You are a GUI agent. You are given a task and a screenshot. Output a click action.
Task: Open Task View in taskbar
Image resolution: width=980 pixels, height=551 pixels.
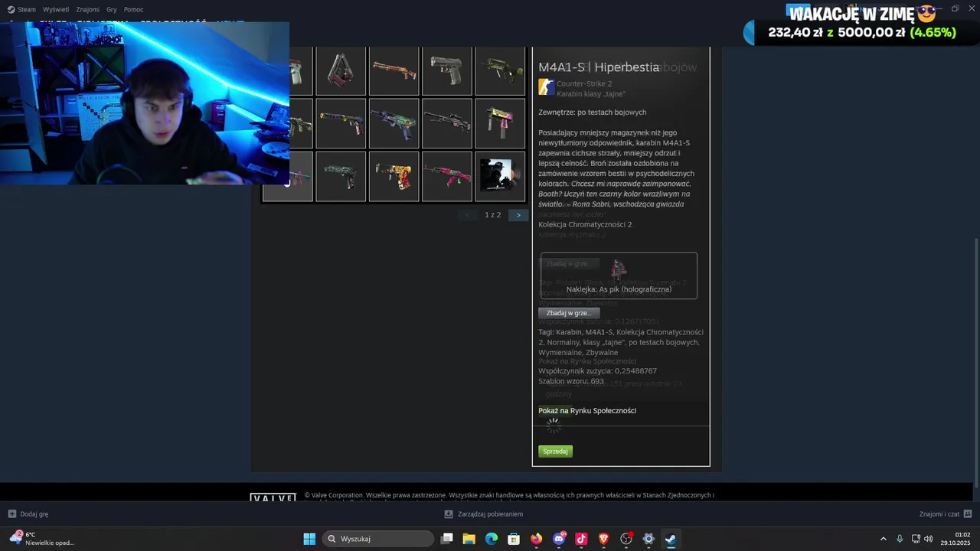pyautogui.click(x=447, y=539)
